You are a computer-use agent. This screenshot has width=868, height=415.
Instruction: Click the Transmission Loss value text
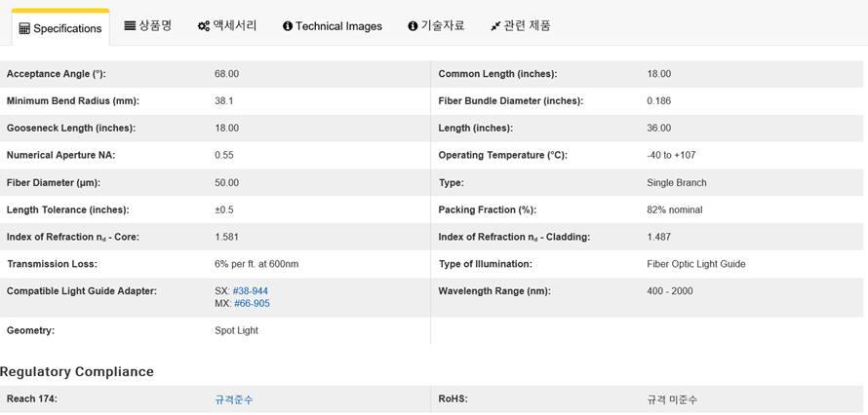tap(256, 264)
